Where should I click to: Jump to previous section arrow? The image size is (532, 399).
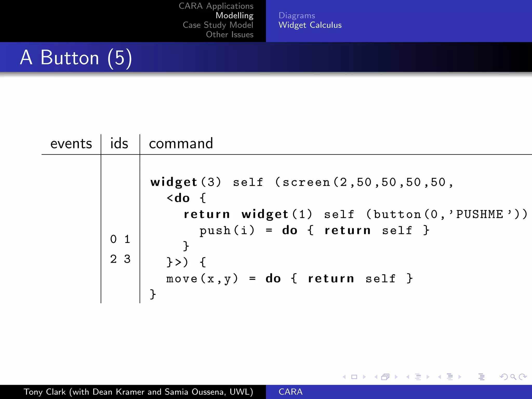440,377
